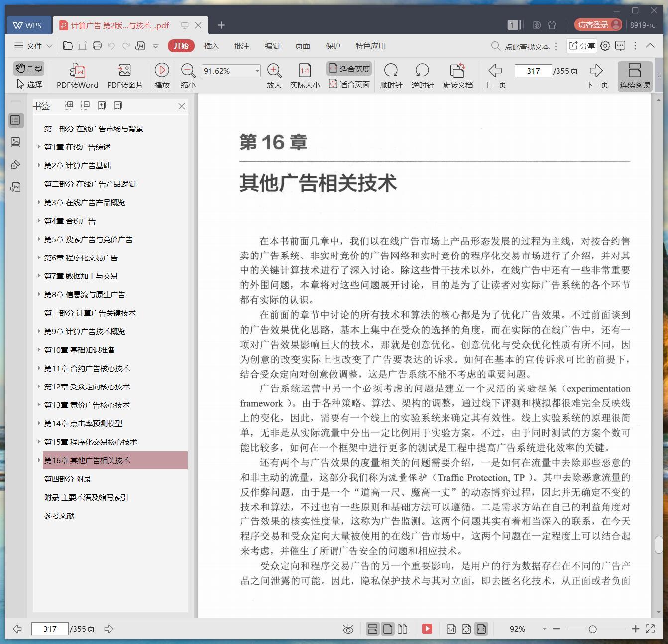Enter fullscreen via status bar icon

coord(650,629)
